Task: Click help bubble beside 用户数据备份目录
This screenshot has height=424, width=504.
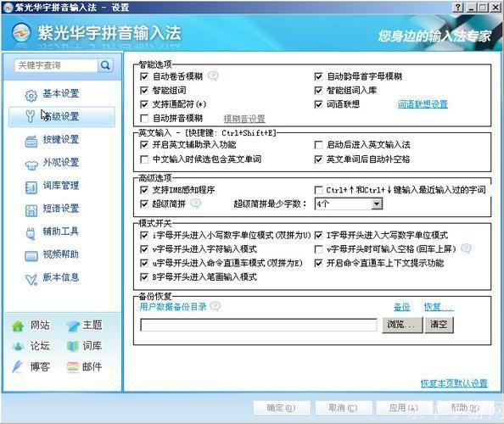Action: 215,306
